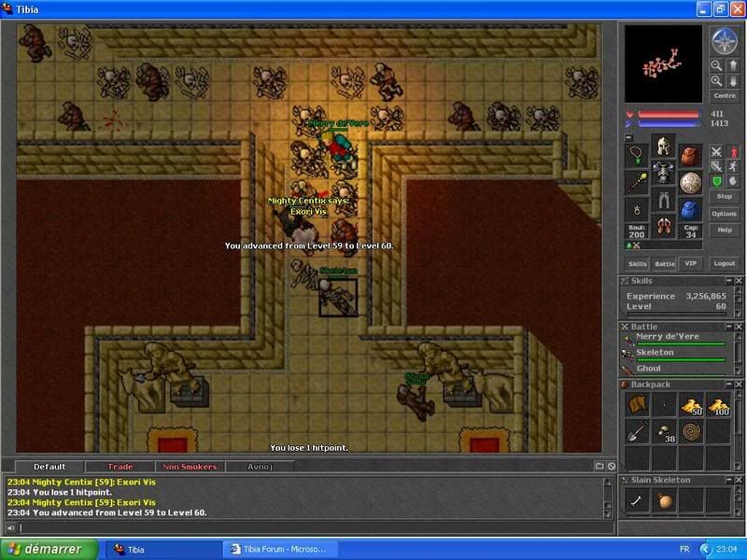Click the Logout button
This screenshot has height=560, width=747.
[725, 263]
